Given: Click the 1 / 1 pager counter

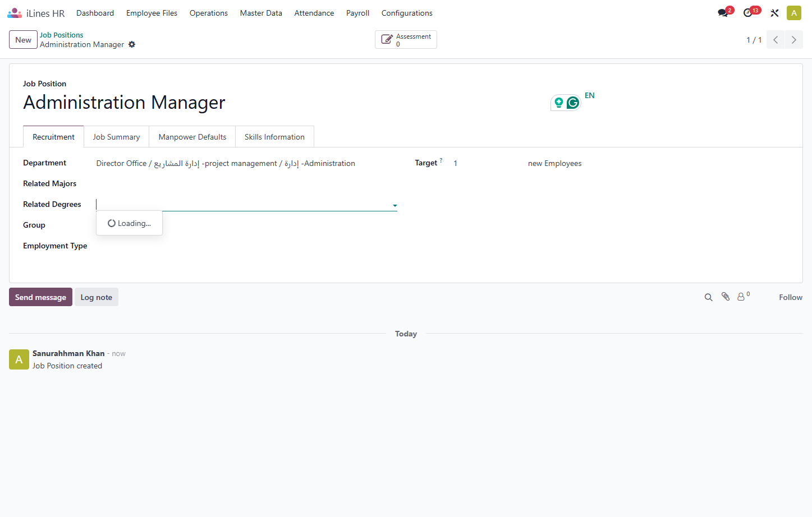Looking at the screenshot, I should [x=754, y=40].
